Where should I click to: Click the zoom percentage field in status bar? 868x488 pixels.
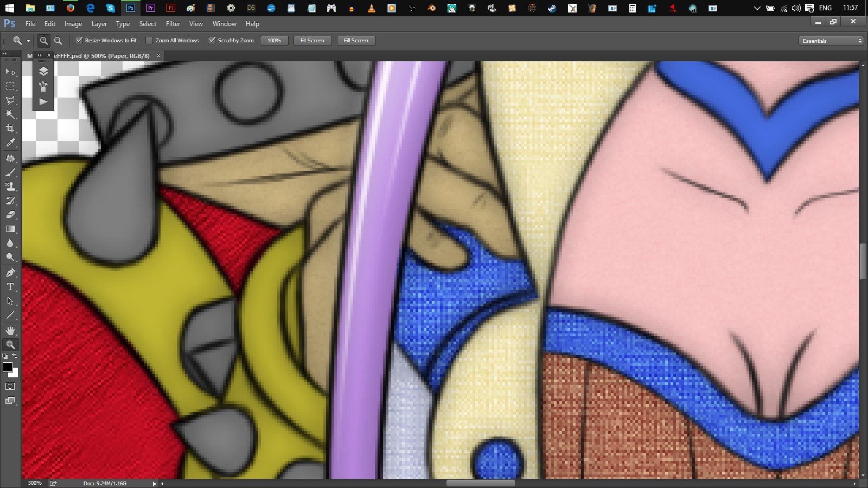[35, 483]
